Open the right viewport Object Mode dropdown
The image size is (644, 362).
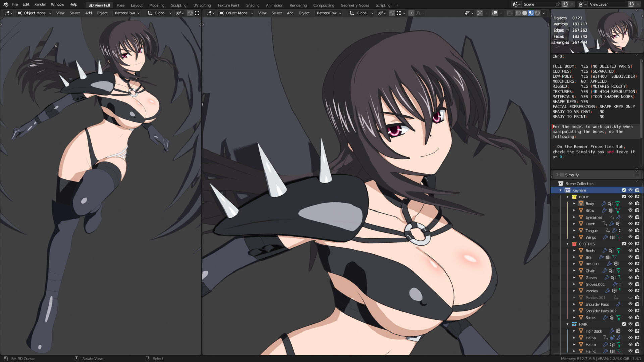coord(236,13)
